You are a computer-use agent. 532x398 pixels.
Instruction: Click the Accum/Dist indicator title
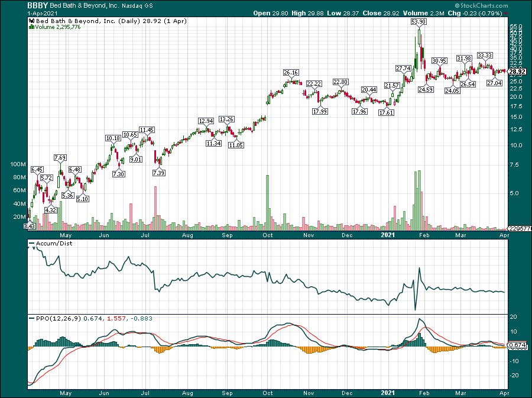tap(54, 244)
